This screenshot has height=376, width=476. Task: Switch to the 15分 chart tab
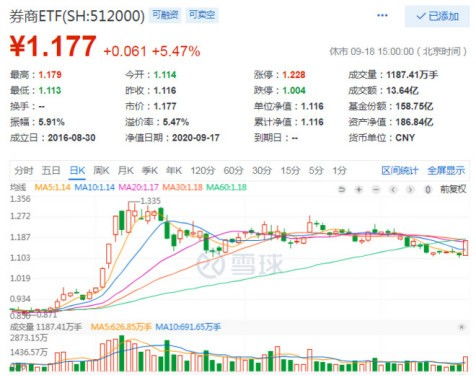[x=290, y=171]
